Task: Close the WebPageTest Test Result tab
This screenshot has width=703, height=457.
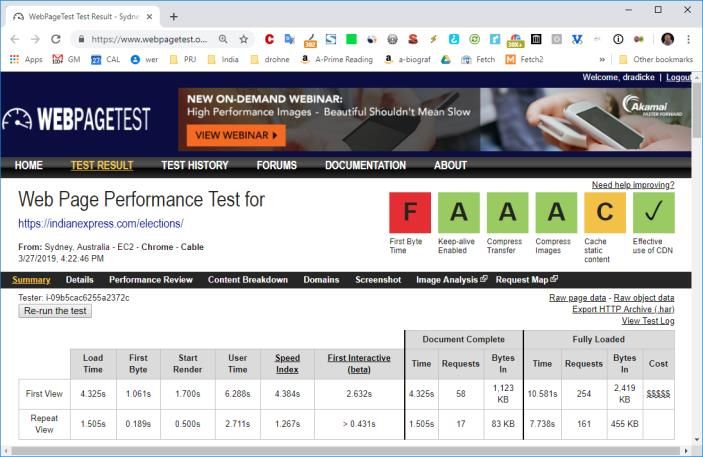Action: coord(149,17)
